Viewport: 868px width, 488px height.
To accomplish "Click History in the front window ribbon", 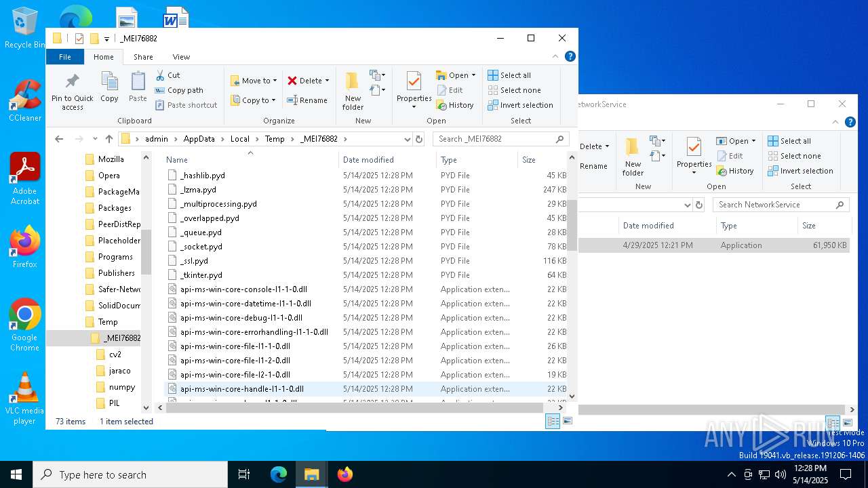I will tap(454, 105).
